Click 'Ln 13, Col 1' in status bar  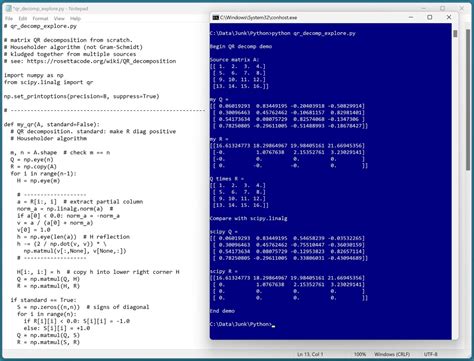point(310,354)
